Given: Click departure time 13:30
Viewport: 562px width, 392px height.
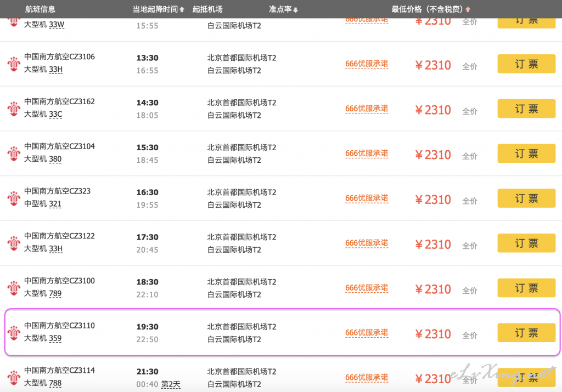Looking at the screenshot, I should click(147, 58).
